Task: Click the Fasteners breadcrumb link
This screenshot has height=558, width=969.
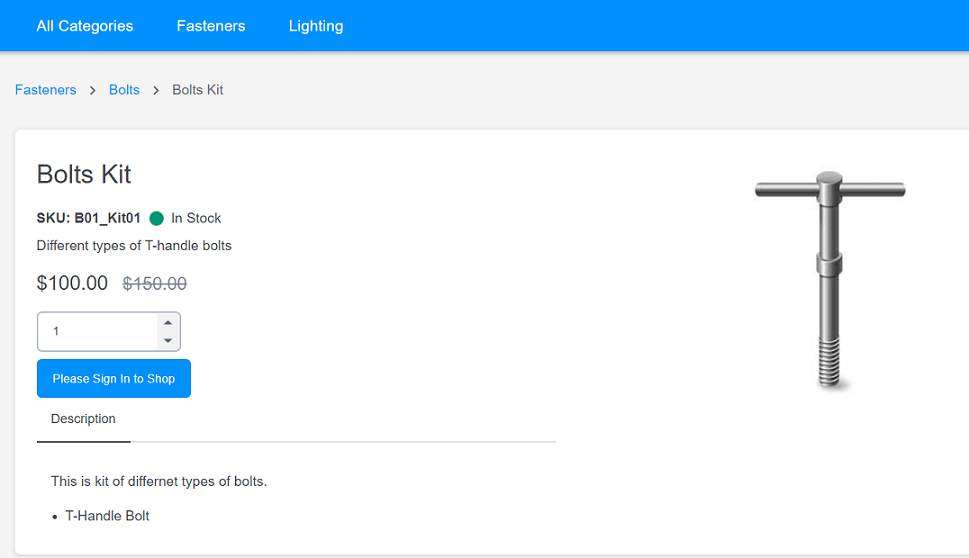Action: (46, 90)
